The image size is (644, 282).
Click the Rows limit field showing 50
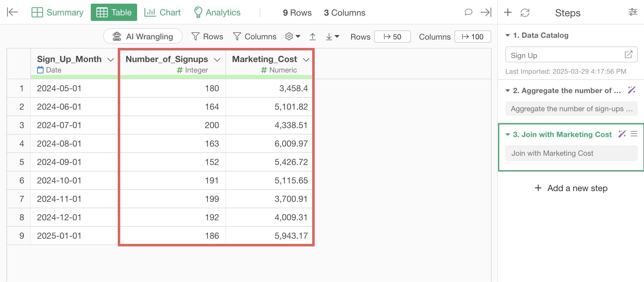(392, 37)
